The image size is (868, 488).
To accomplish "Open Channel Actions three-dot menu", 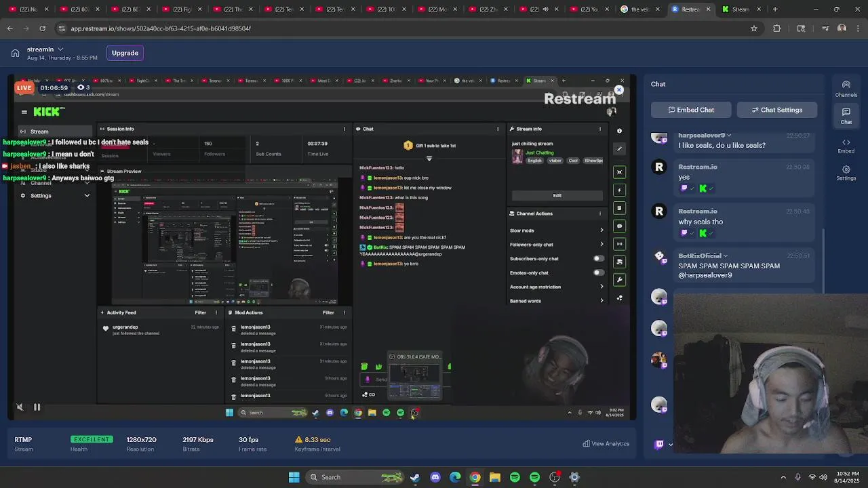I will 600,213.
